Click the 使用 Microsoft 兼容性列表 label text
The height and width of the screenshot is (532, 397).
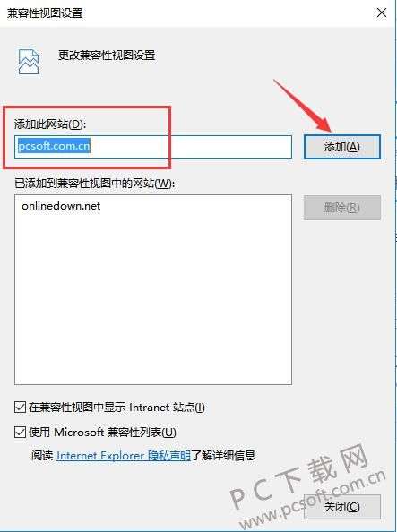102,432
